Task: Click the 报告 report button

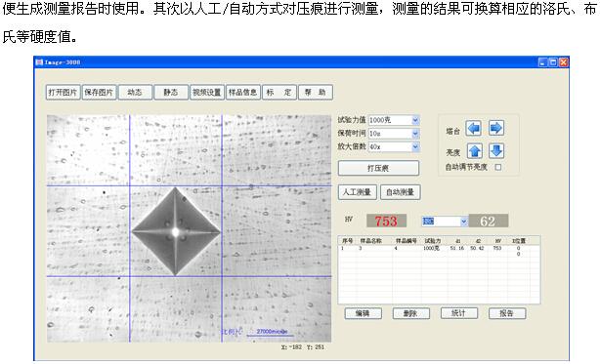Action: 506,313
